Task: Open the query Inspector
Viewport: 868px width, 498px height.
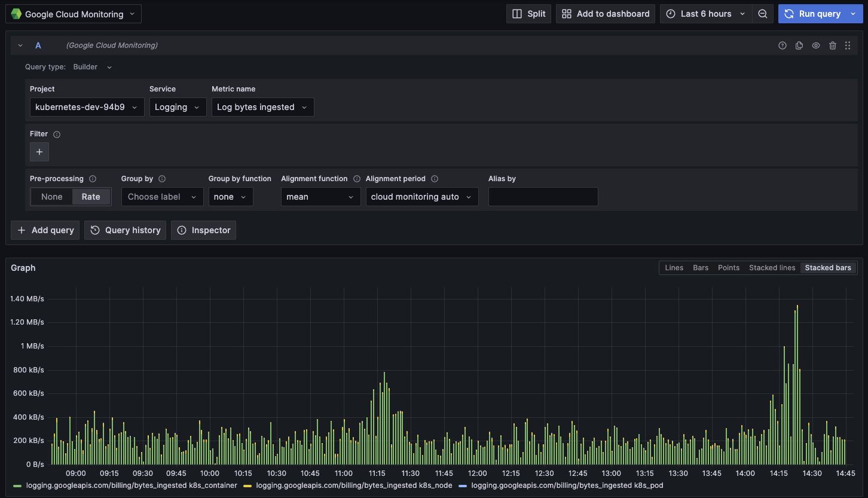Action: (x=203, y=230)
